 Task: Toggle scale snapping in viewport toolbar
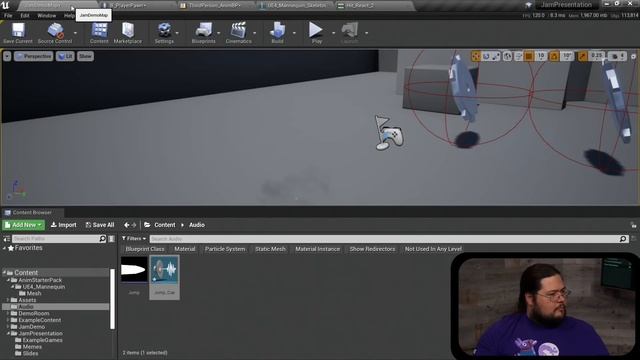(x=582, y=56)
